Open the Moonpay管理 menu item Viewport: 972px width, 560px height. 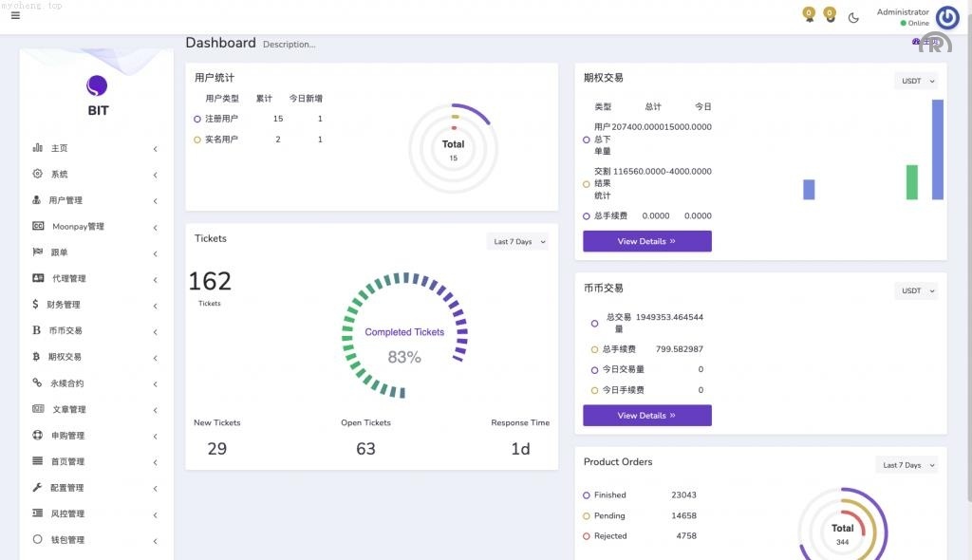pos(78,227)
